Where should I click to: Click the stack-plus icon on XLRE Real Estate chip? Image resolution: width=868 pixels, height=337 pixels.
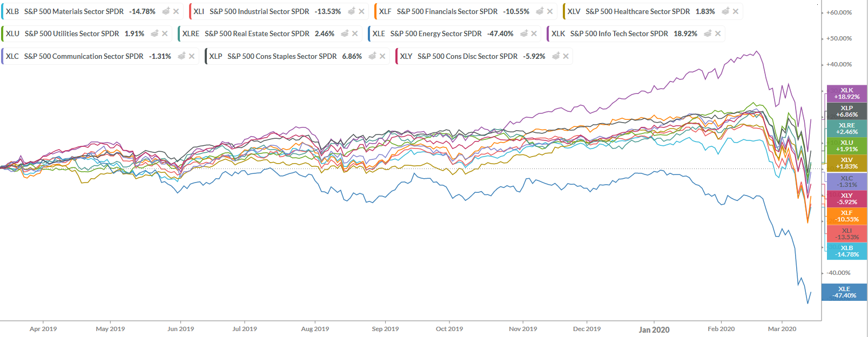(345, 33)
